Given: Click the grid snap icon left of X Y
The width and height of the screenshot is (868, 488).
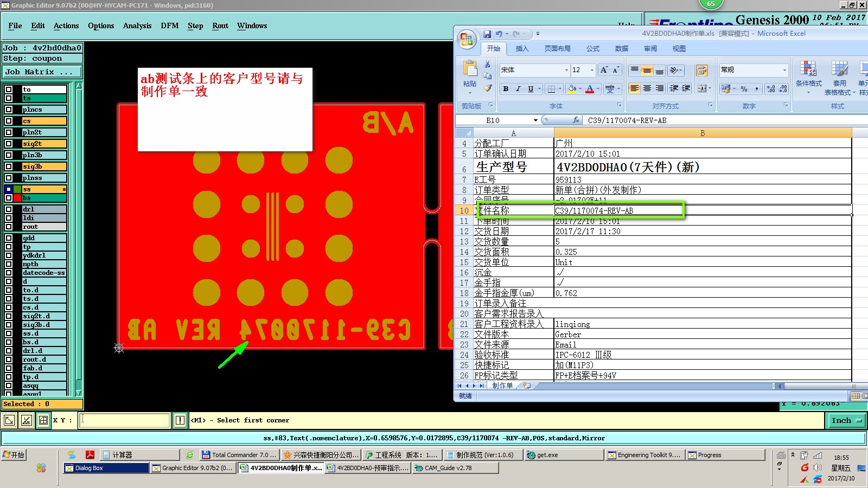Looking at the screenshot, I should point(43,420).
